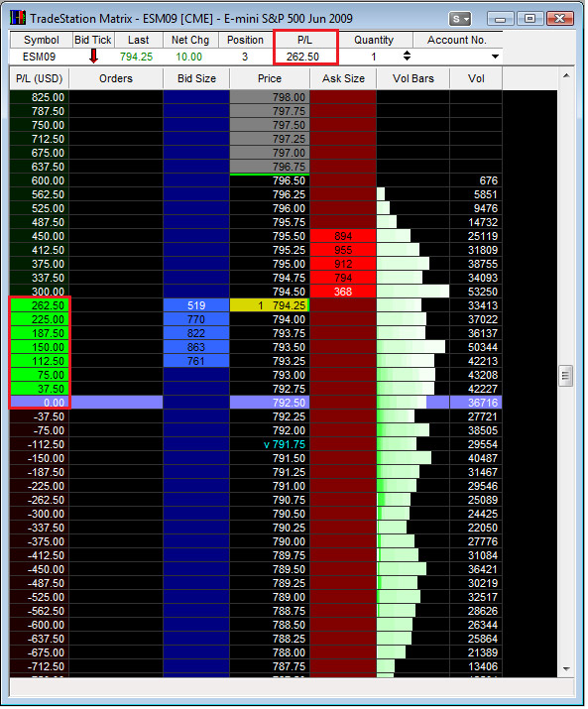Click ask size cell 368
The image size is (588, 709).
[343, 292]
